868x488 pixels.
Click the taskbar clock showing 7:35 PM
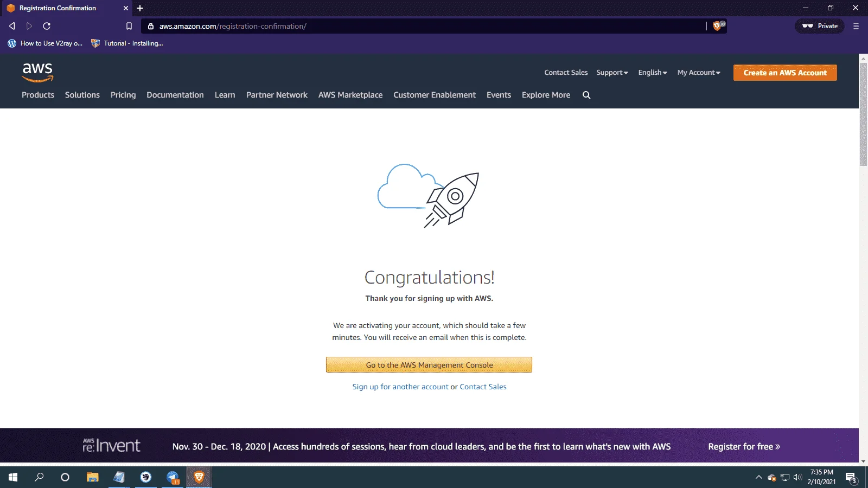(x=821, y=477)
